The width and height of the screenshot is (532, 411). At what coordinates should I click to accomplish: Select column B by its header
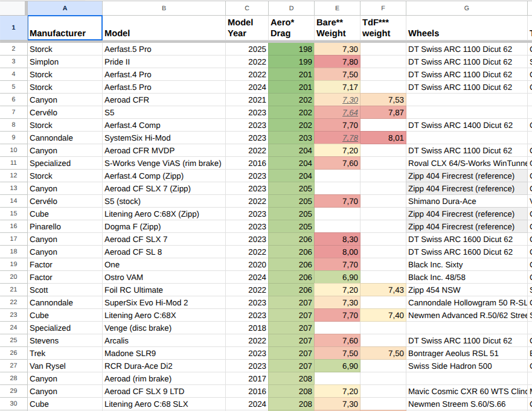(x=164, y=8)
